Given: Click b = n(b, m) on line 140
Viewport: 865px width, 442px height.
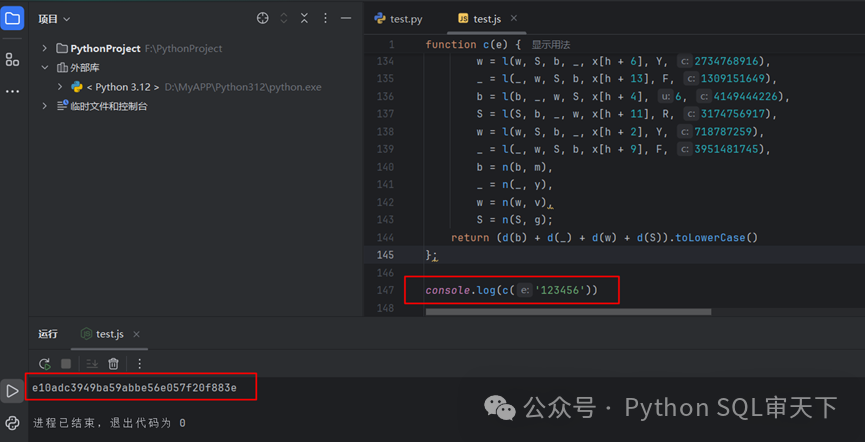Looking at the screenshot, I should click(515, 167).
